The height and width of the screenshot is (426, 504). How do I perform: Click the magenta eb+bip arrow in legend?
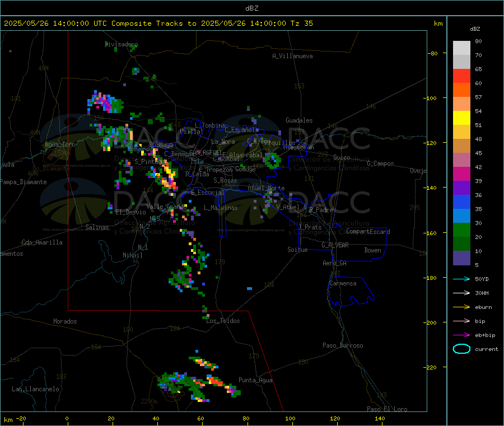click(461, 335)
